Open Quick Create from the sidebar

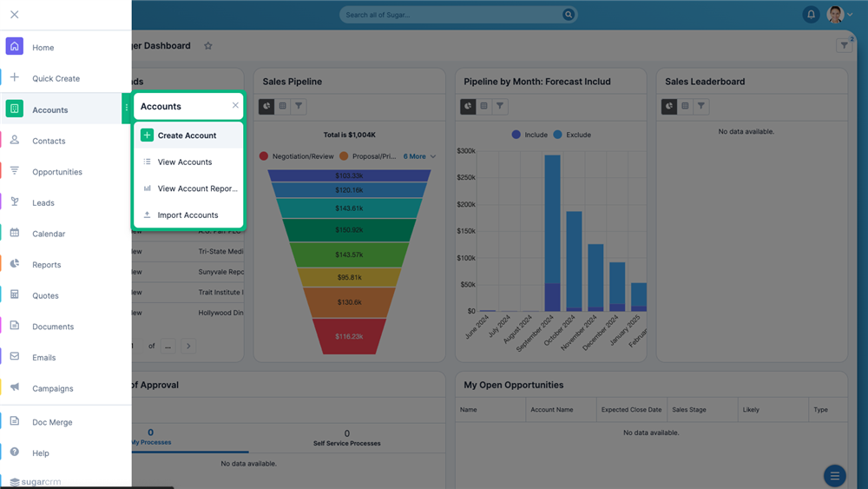click(x=56, y=78)
